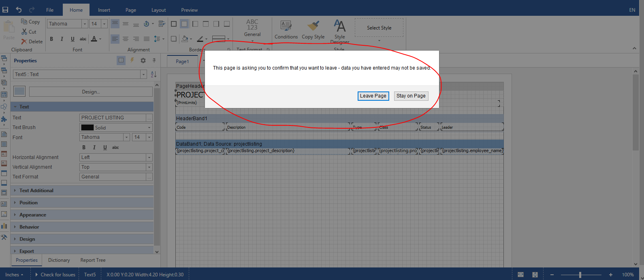Zoom in with plus button
Viewport: 644px width, 280px height.
610,275
